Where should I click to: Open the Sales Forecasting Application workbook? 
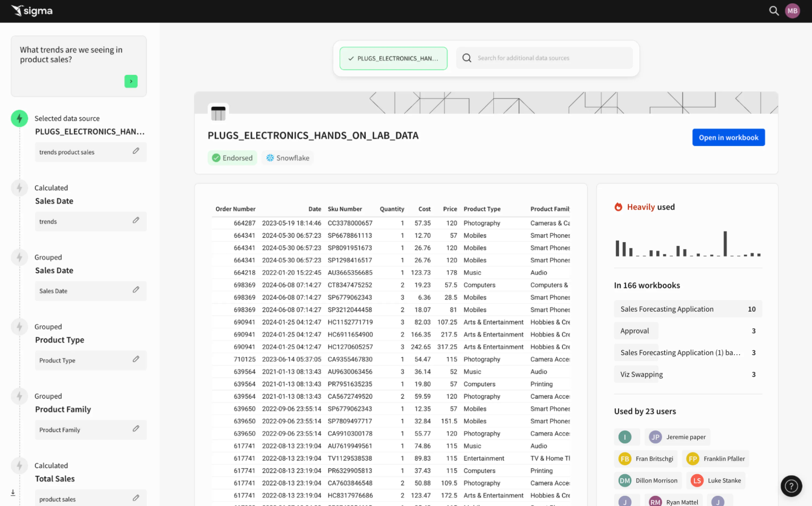pos(667,309)
